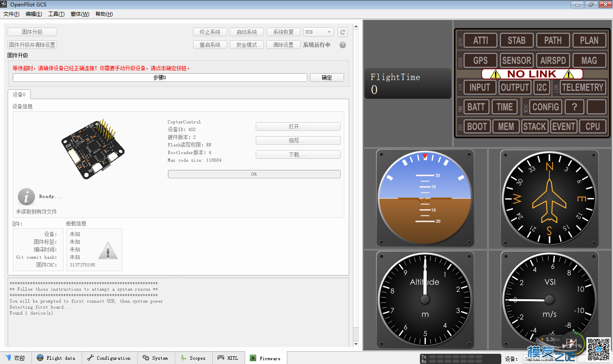The image size is (613, 364).
Task: Click the grey help question mark icon
Action: coord(343,45)
